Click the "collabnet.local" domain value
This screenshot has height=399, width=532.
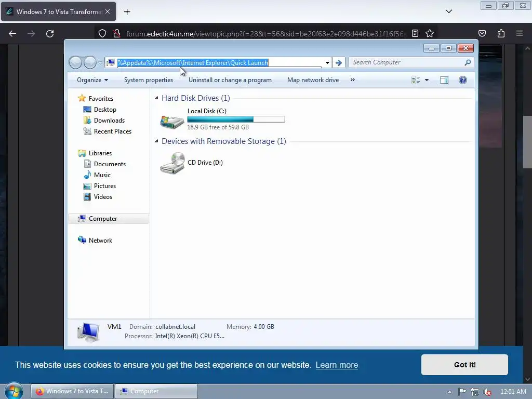pos(176,327)
